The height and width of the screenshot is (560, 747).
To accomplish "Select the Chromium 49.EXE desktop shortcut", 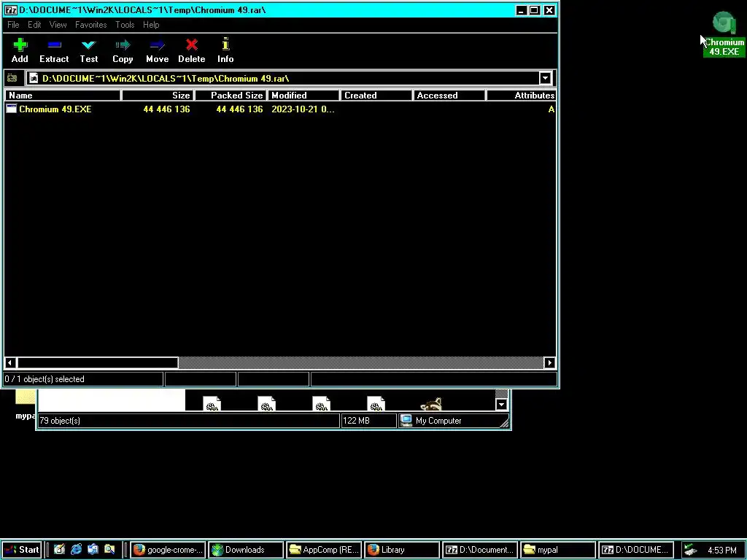I will pos(724,34).
